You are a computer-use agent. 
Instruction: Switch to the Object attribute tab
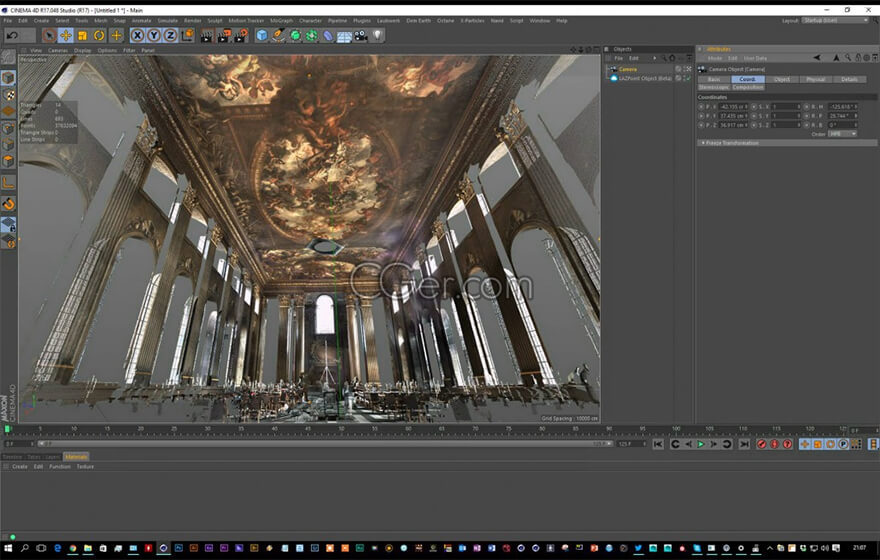point(782,80)
